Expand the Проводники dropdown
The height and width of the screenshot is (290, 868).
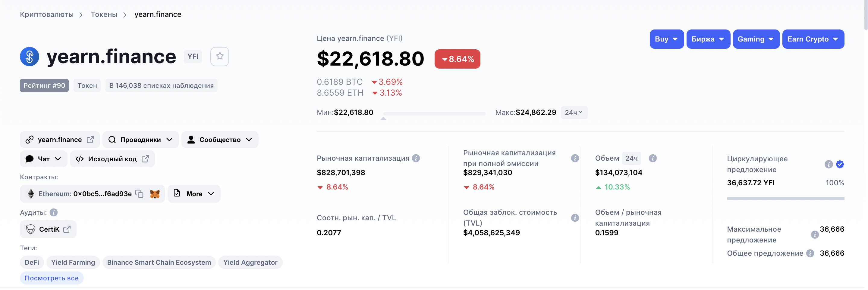click(140, 140)
